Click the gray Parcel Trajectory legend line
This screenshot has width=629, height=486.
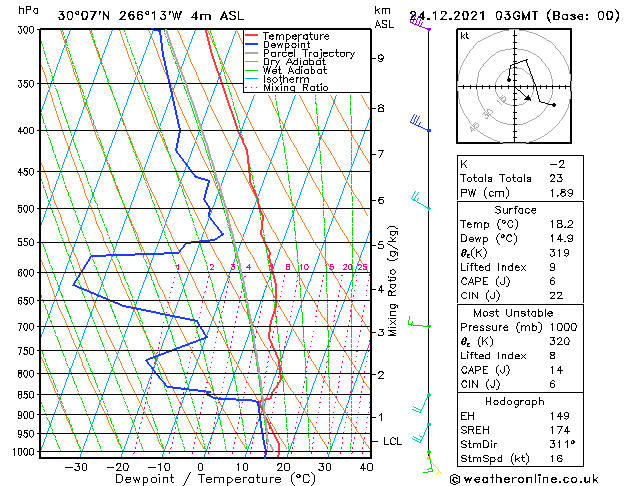point(252,53)
